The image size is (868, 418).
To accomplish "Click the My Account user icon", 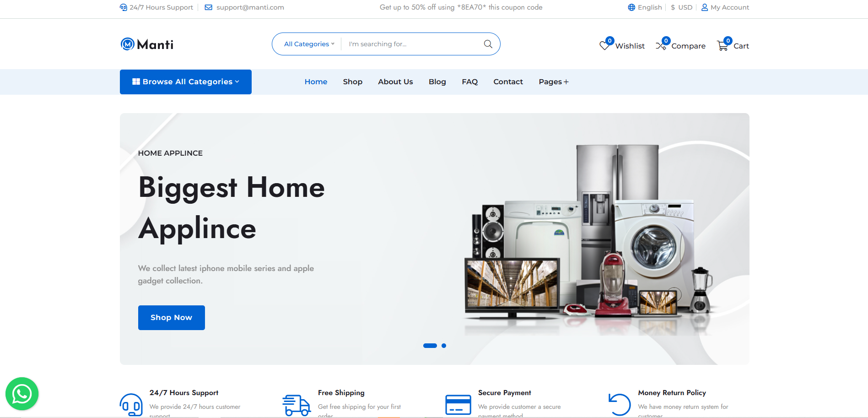I will pos(705,7).
